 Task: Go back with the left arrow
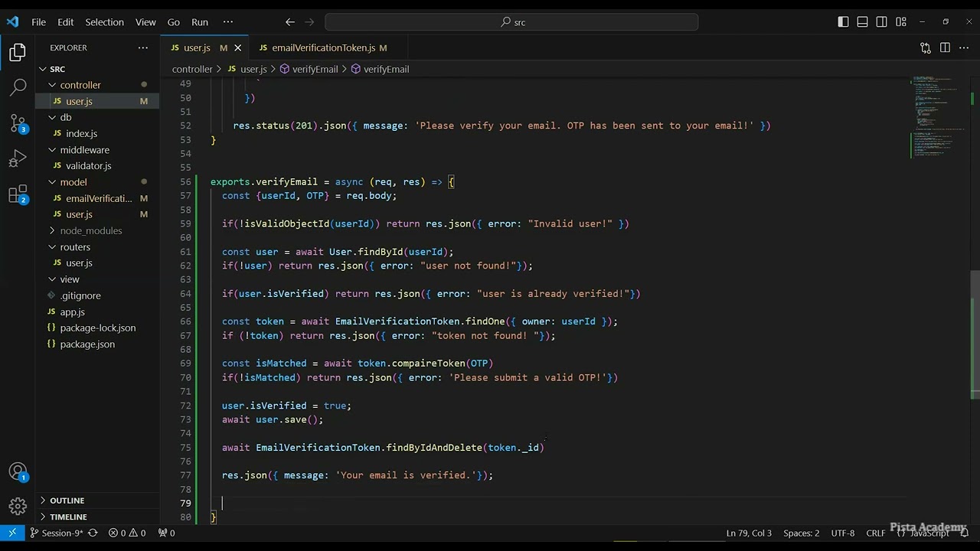(289, 22)
